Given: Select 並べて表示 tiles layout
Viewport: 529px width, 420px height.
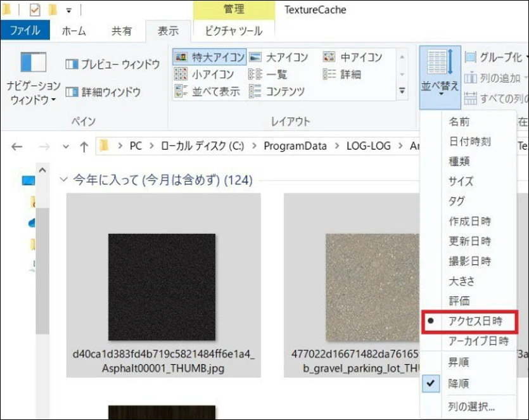Looking at the screenshot, I should (x=207, y=91).
